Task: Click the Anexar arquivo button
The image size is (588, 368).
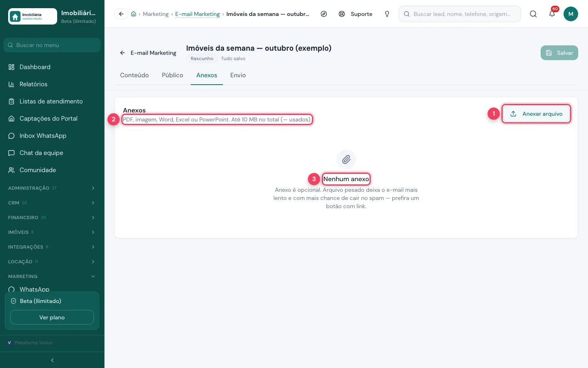Action: (x=536, y=114)
